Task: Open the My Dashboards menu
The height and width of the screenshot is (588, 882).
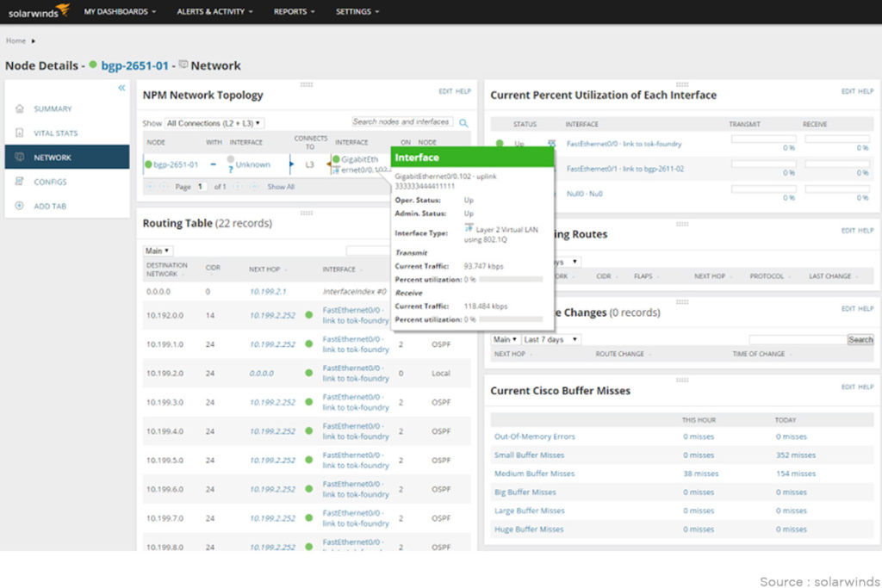Action: pyautogui.click(x=120, y=11)
